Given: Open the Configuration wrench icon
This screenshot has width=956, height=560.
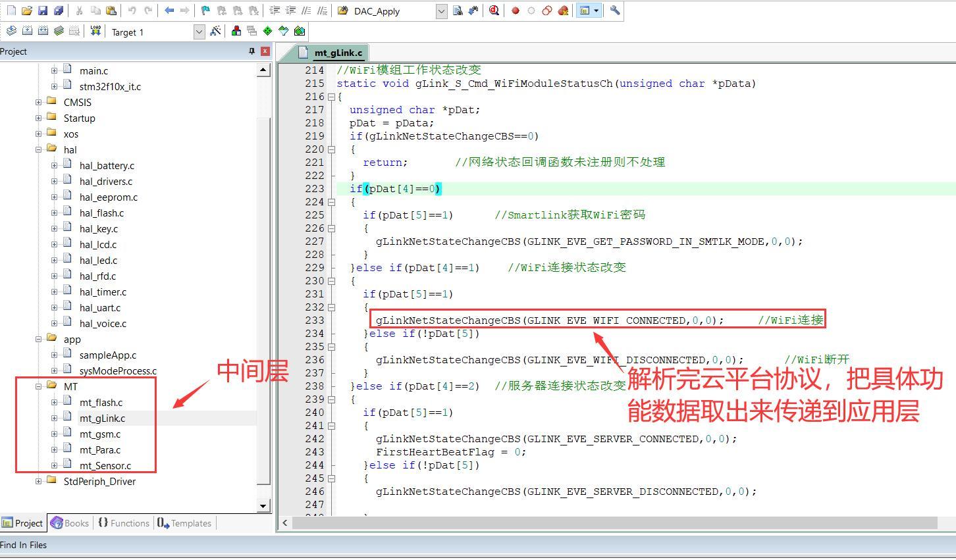Looking at the screenshot, I should click(615, 11).
